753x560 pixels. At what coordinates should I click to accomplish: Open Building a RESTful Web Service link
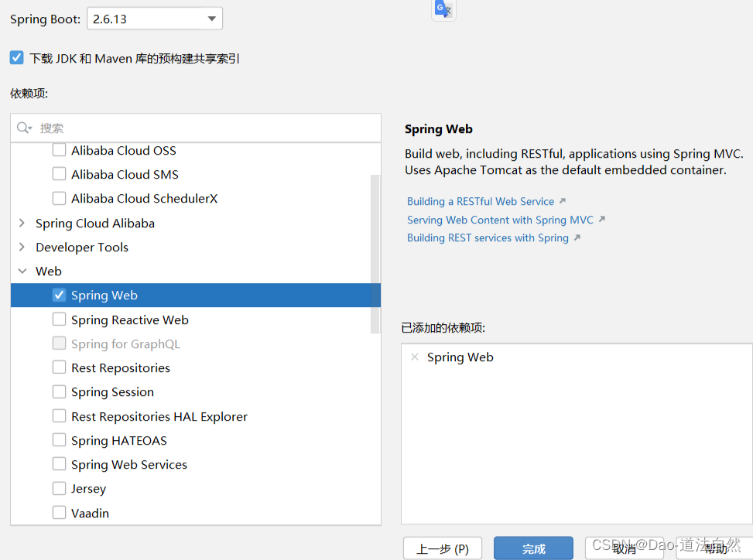point(481,202)
